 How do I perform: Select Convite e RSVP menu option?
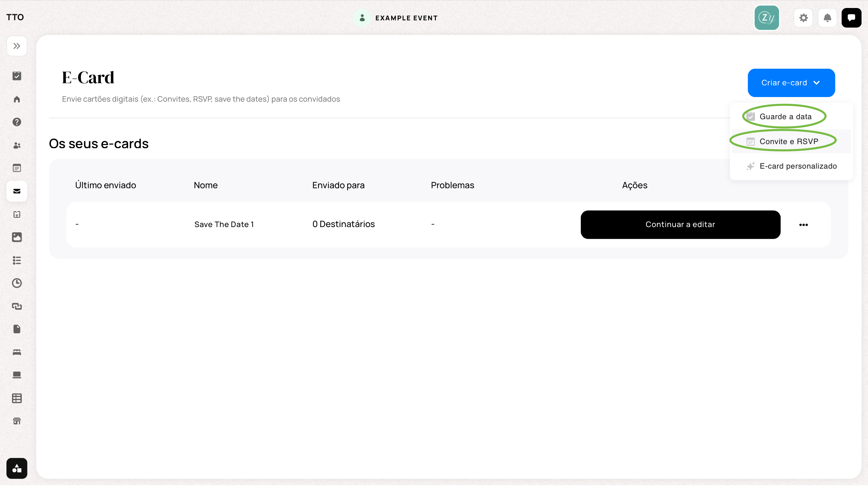pos(788,141)
